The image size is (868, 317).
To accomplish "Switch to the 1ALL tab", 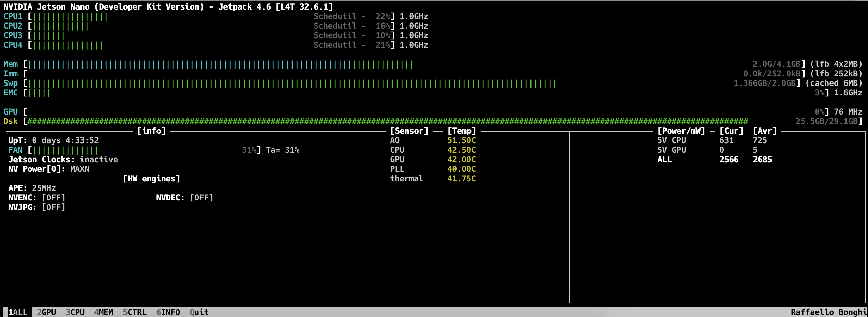I will (x=18, y=312).
